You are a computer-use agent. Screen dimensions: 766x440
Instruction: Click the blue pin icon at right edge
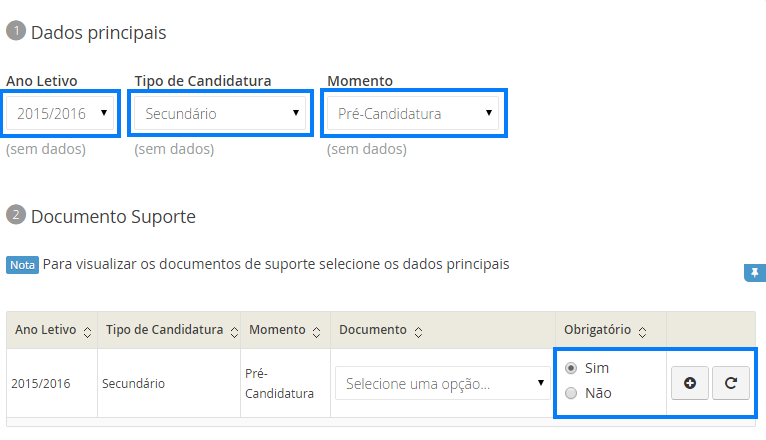(755, 272)
